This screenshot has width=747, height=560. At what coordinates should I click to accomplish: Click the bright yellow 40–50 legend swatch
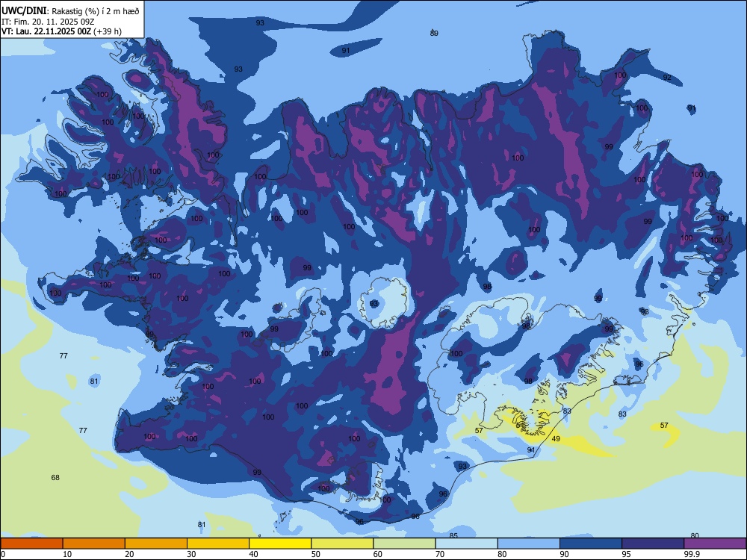[280, 544]
